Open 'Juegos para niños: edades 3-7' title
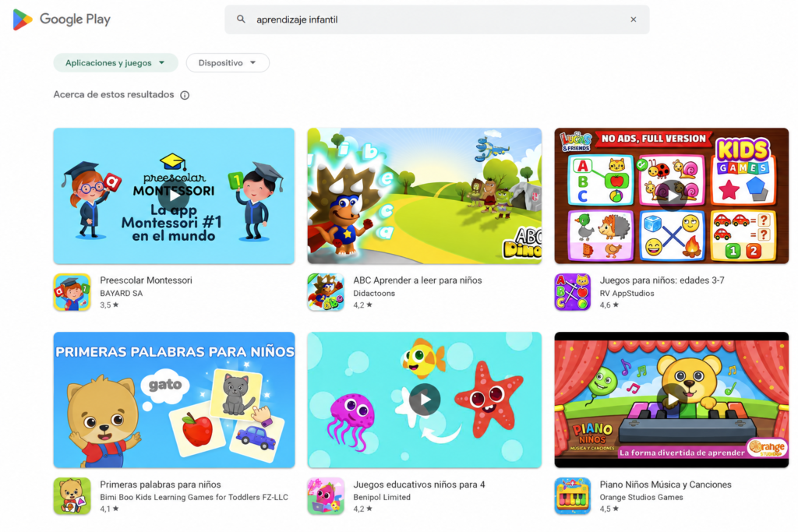This screenshot has height=532, width=798. [x=662, y=280]
